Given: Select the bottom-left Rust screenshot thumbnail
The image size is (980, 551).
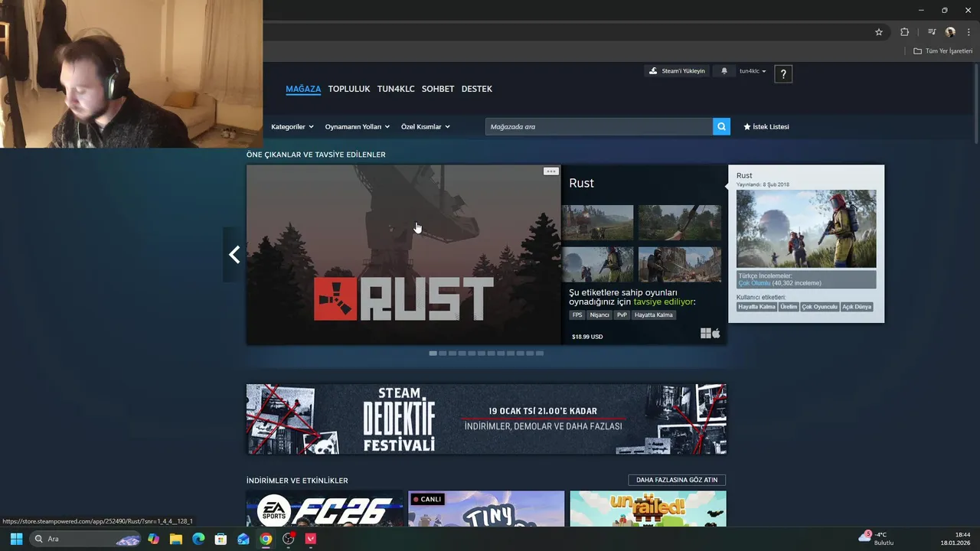Looking at the screenshot, I should point(598,264).
